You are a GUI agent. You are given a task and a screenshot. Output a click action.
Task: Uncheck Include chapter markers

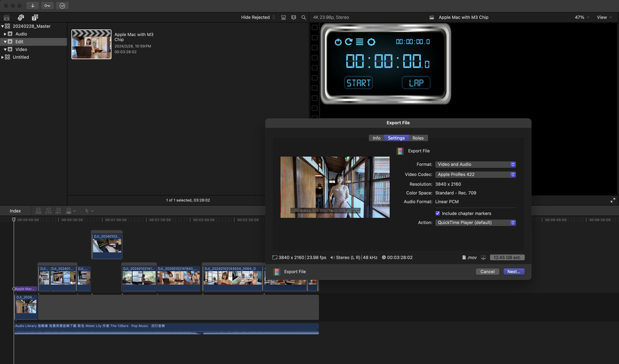point(437,213)
